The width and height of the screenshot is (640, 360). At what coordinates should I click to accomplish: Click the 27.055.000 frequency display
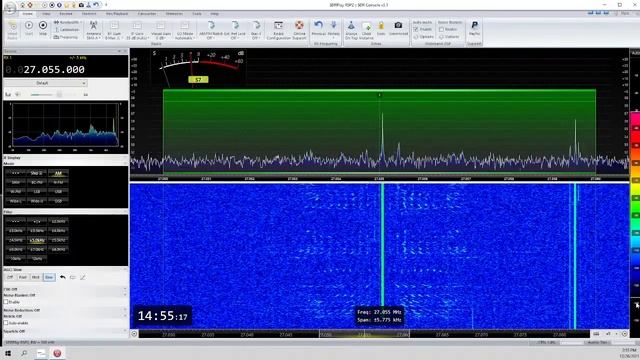pyautogui.click(x=54, y=70)
